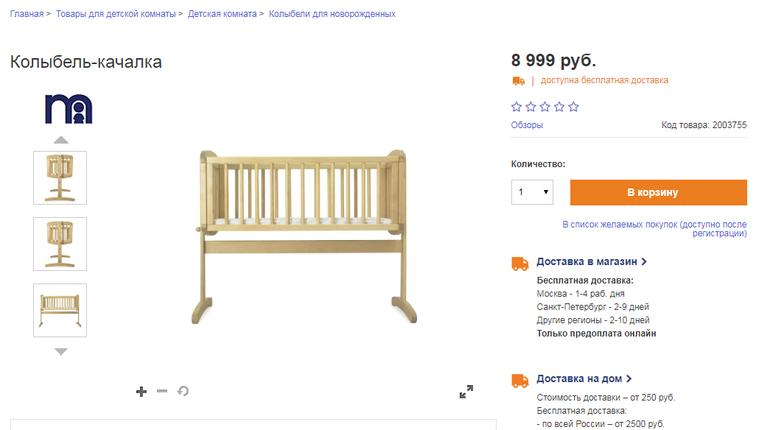770x430 pixels.
Task: Zoom in on the product image
Action: pos(141,391)
